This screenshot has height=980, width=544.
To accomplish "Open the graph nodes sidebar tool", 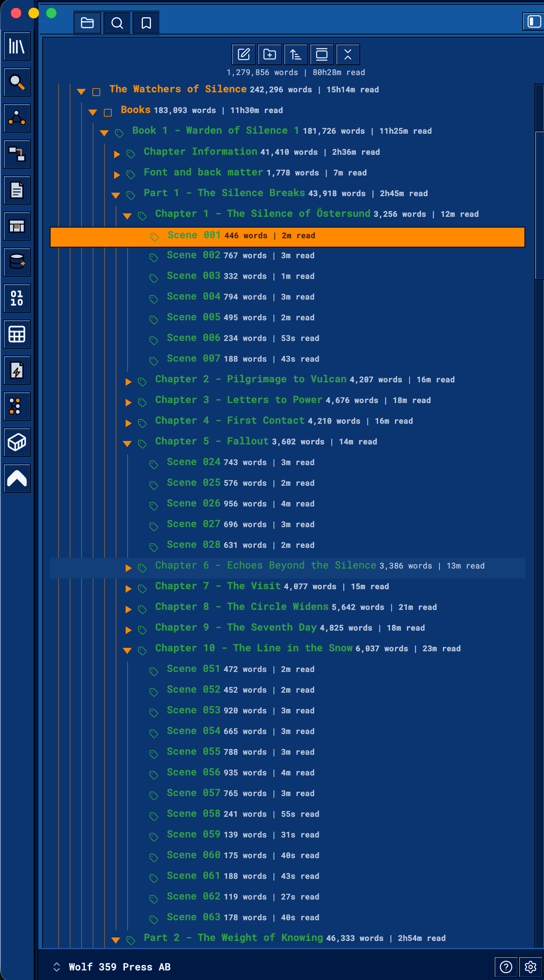I will pos(17,118).
